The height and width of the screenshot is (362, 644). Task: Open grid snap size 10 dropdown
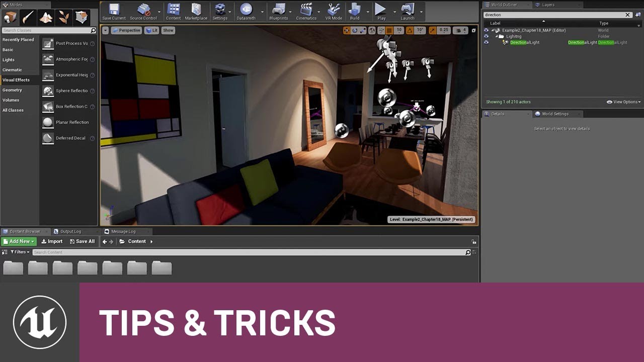[399, 30]
